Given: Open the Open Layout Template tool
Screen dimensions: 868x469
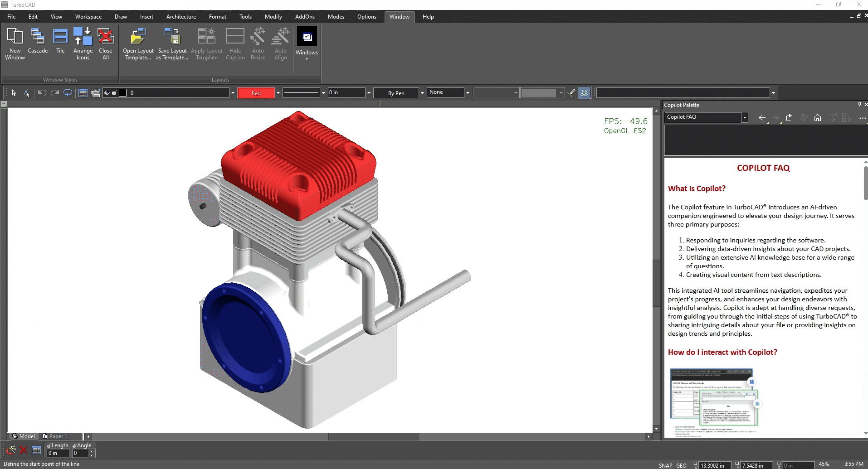Looking at the screenshot, I should tap(138, 44).
